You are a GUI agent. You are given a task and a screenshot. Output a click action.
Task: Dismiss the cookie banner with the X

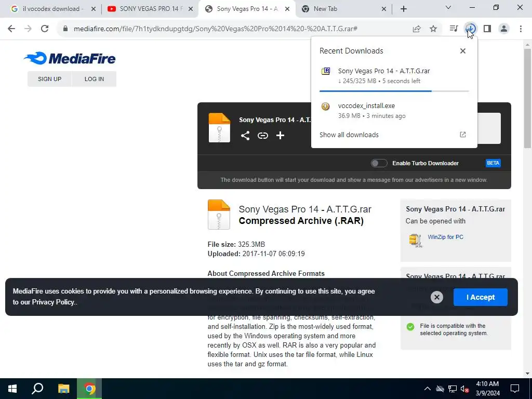436,297
